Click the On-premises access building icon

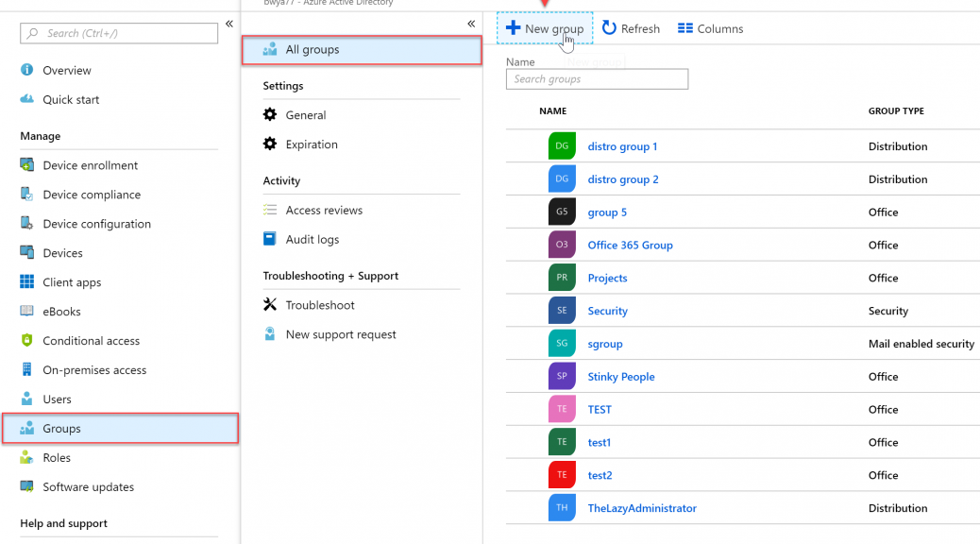pos(26,369)
